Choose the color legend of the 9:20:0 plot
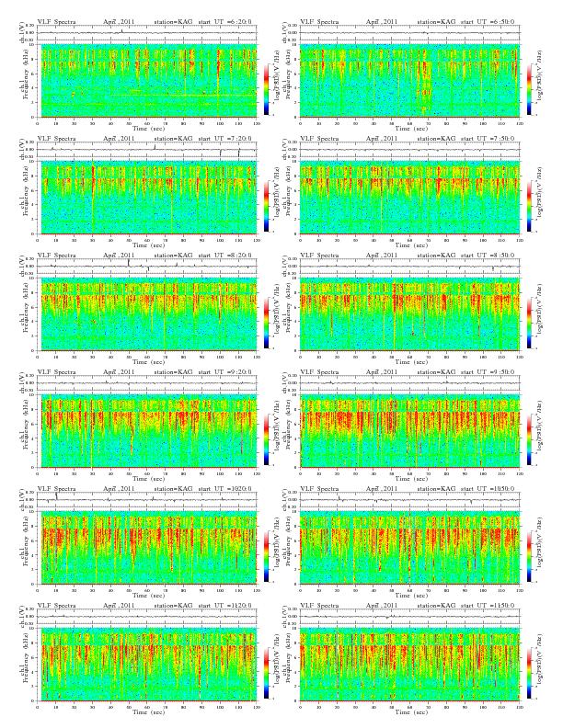The width and height of the screenshot is (563, 728). click(267, 439)
